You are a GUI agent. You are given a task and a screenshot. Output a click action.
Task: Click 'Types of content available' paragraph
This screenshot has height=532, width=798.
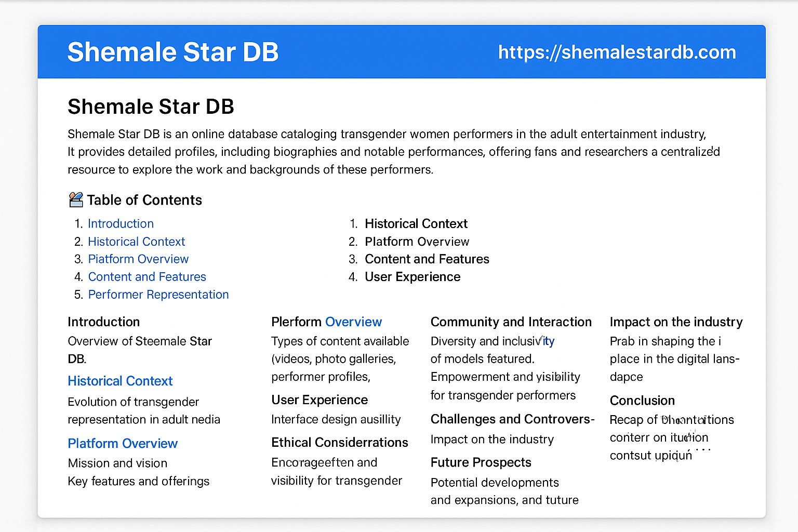click(x=340, y=358)
